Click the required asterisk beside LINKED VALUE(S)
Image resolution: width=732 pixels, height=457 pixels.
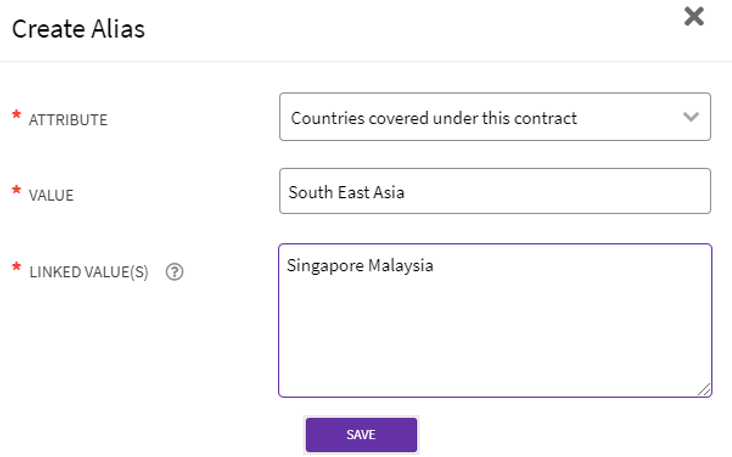[x=15, y=269]
